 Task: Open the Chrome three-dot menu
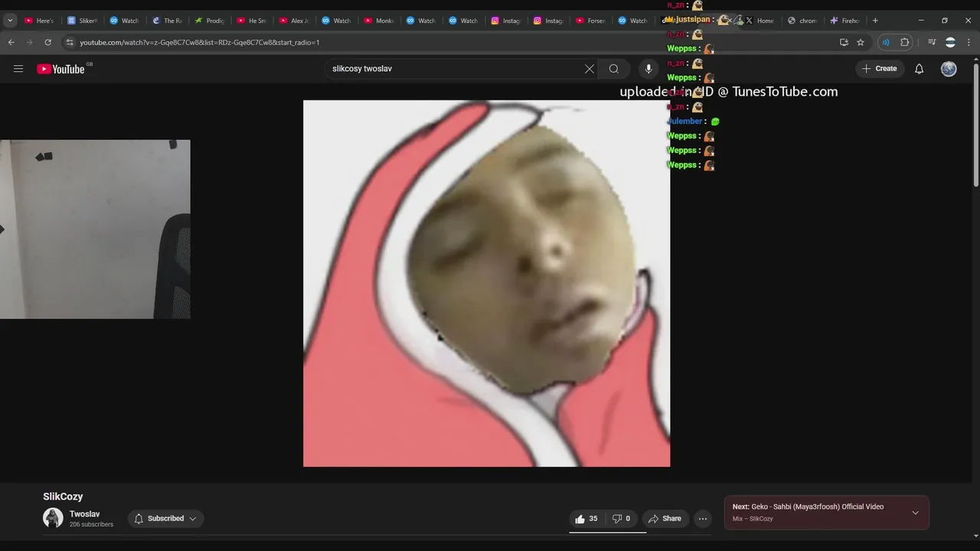click(x=969, y=42)
